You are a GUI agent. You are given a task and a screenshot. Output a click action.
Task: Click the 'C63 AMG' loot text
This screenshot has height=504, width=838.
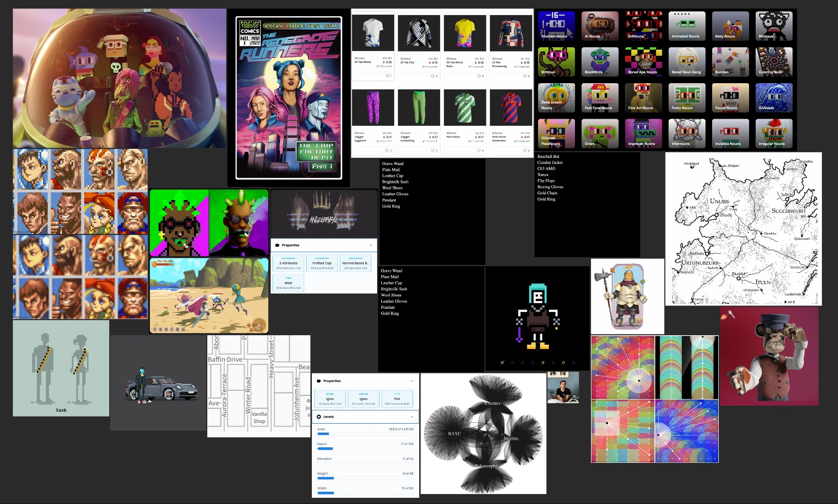(x=547, y=169)
